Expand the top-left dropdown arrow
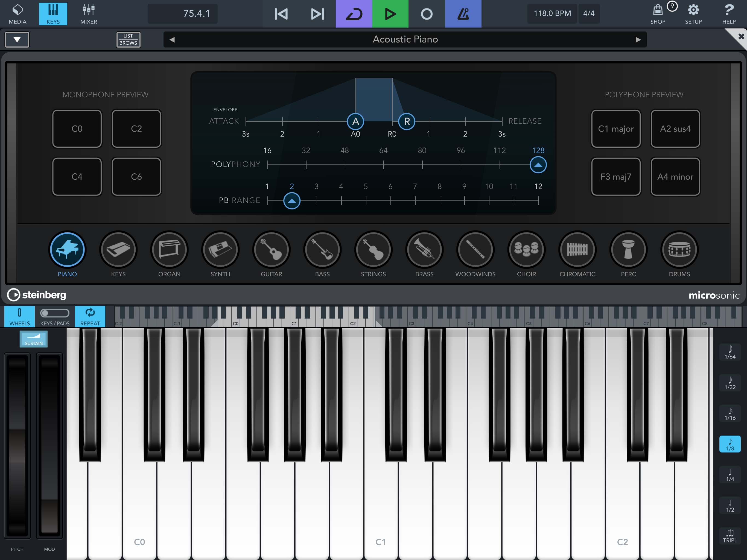Viewport: 747px width, 560px height. coord(17,40)
